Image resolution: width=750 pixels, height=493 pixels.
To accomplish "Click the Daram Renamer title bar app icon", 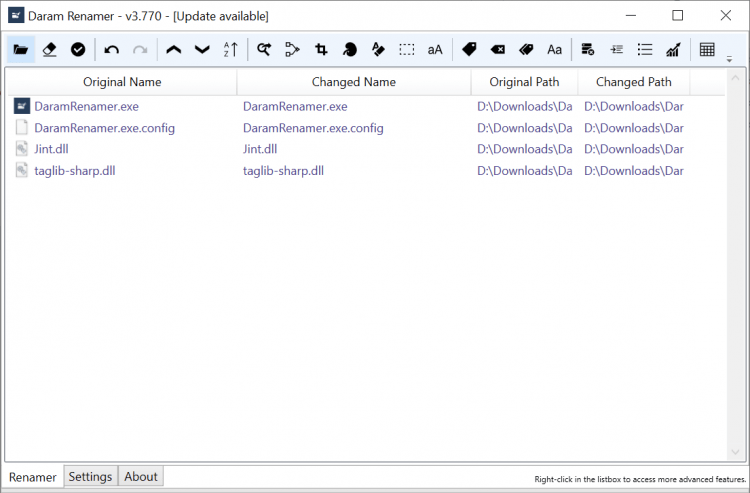I will tap(16, 15).
